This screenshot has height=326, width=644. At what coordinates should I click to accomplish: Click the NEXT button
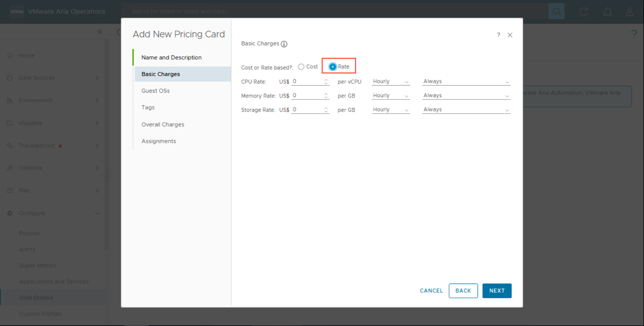497,291
